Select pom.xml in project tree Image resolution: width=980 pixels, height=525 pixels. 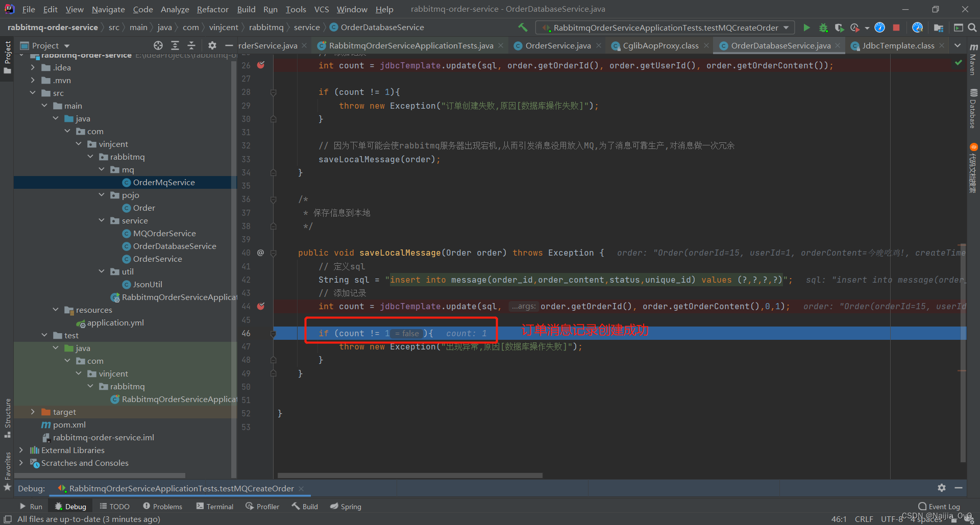tap(69, 424)
